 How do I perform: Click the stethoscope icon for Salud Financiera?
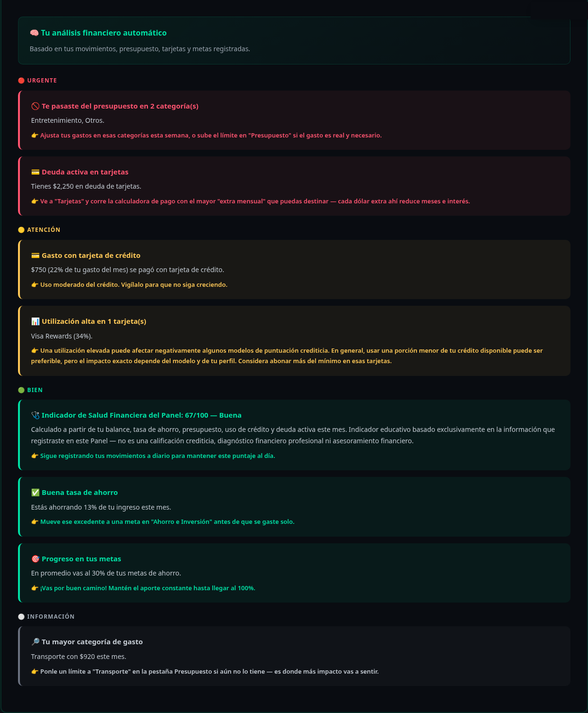click(x=36, y=415)
